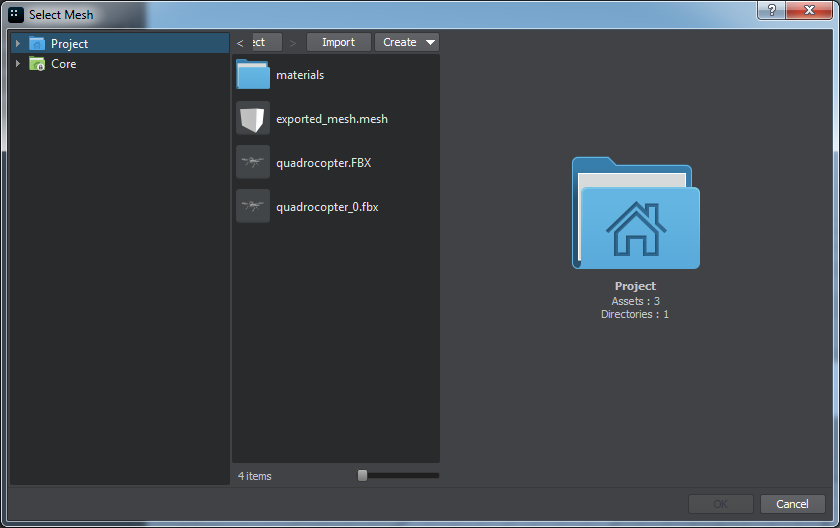The width and height of the screenshot is (840, 528).
Task: Click the Import button
Action: [338, 42]
